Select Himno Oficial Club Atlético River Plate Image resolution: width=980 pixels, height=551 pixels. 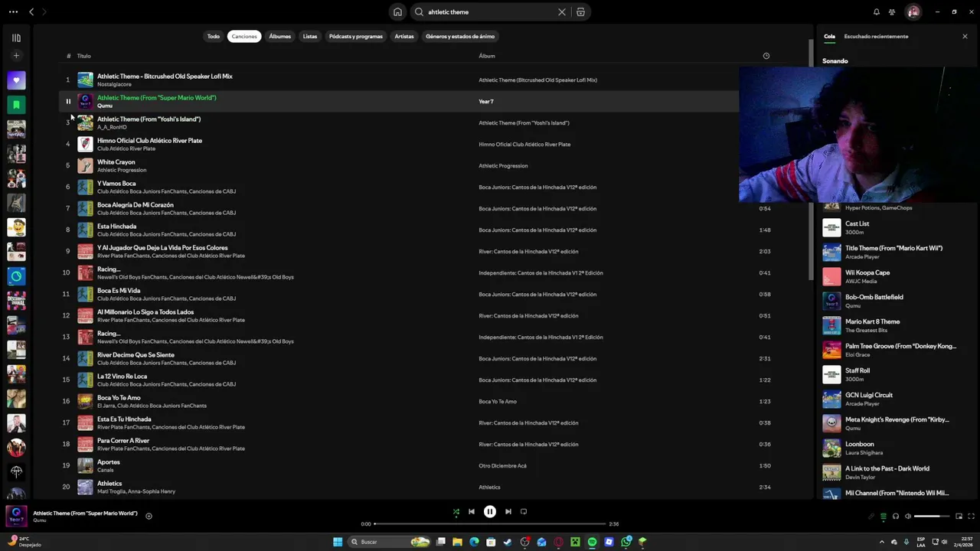click(x=149, y=141)
